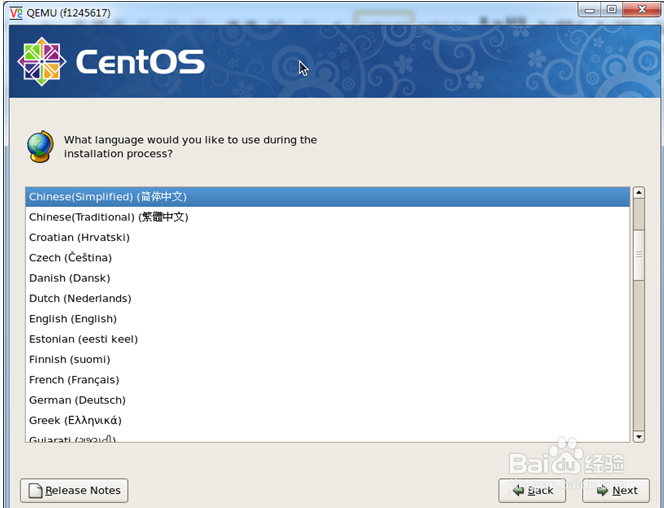664x508 pixels.
Task: Pick Estonian (eesti keel) entry
Action: (327, 339)
